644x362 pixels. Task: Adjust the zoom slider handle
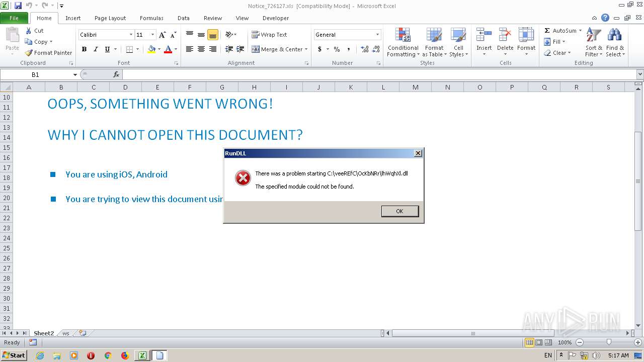click(609, 342)
